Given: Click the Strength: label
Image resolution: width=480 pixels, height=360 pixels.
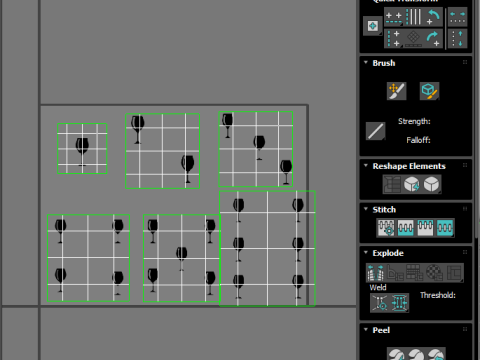Looking at the screenshot, I should tap(414, 121).
